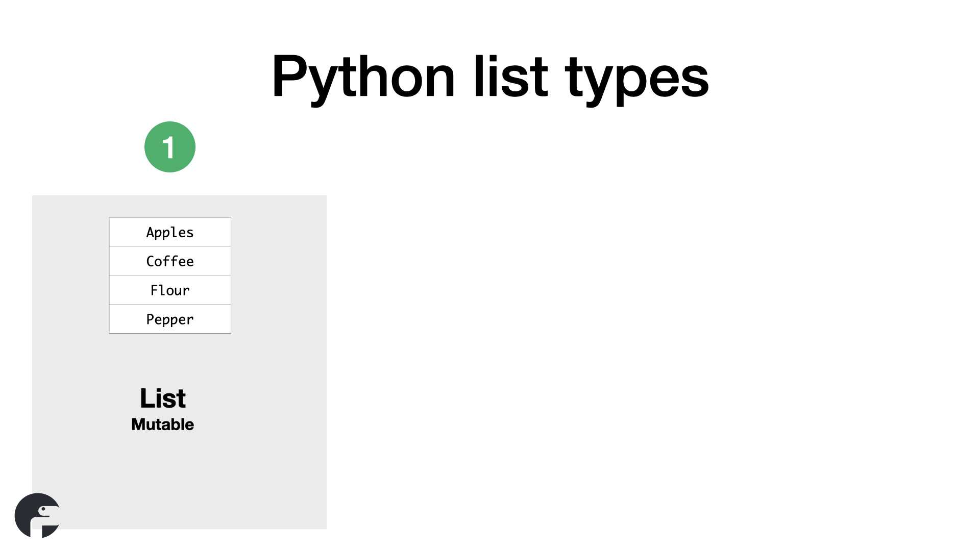Click the 'Python list types' title
The width and height of the screenshot is (980, 551).
pyautogui.click(x=490, y=77)
